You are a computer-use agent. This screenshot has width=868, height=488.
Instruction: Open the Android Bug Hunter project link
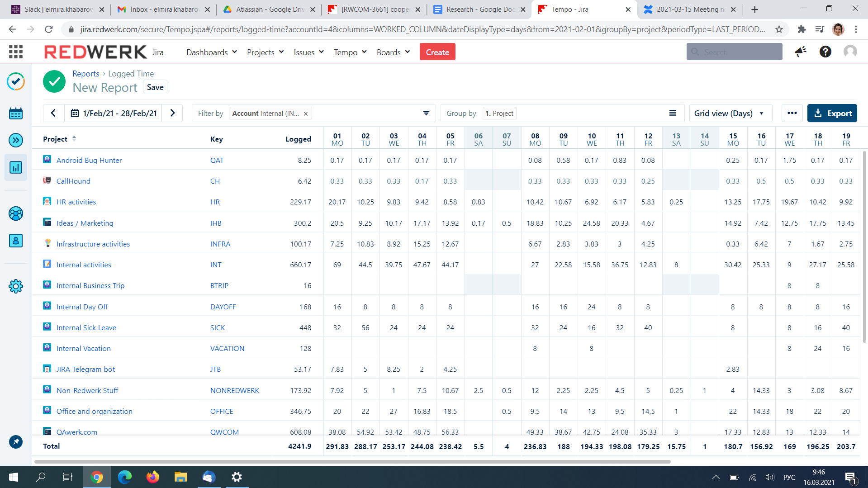coord(89,160)
